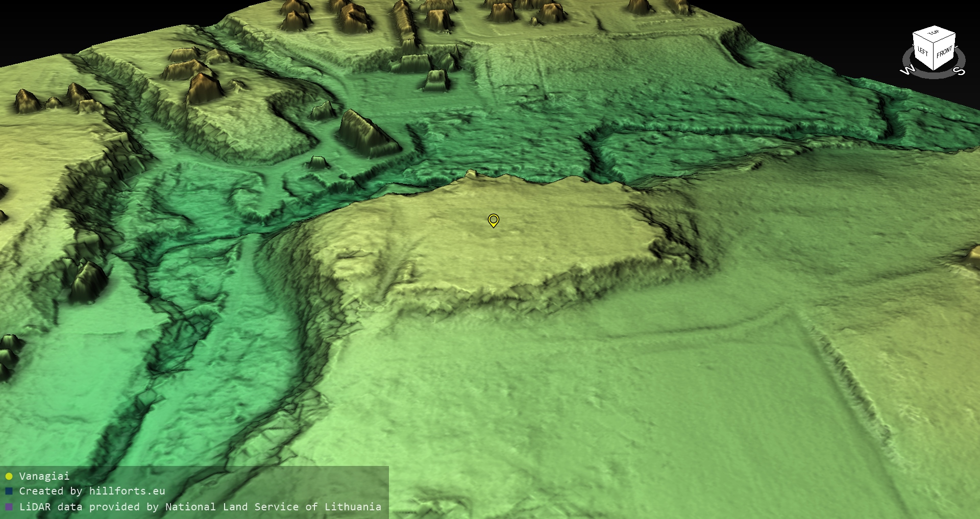Click the bottom corner of the view cube
Viewport: 980px width, 519px height.
point(934,70)
